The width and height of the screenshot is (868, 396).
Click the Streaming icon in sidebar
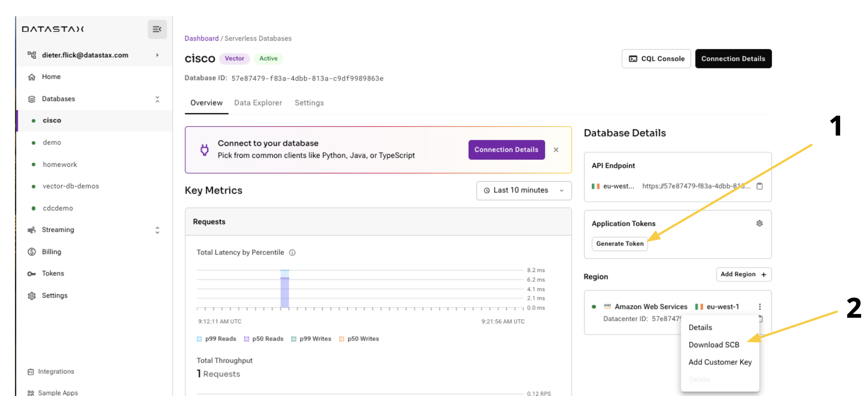coord(32,230)
